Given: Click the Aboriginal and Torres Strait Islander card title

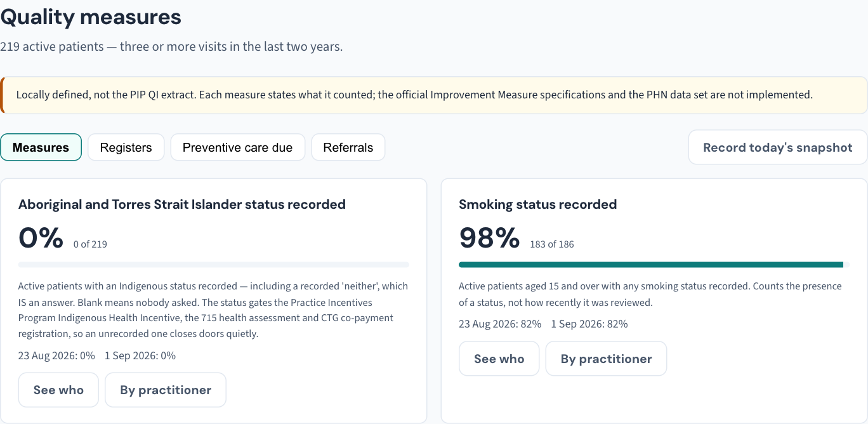Looking at the screenshot, I should pos(182,204).
